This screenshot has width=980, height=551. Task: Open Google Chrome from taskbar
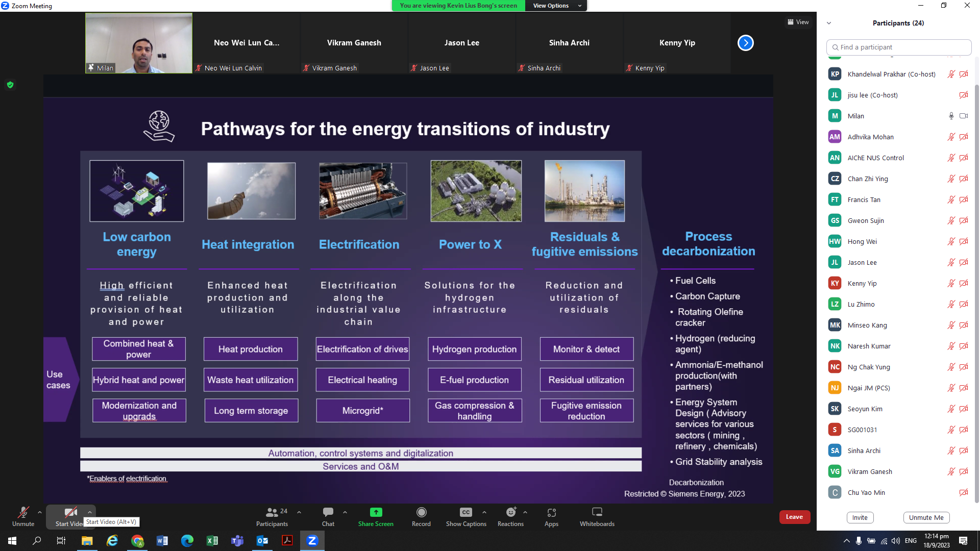coord(137,541)
